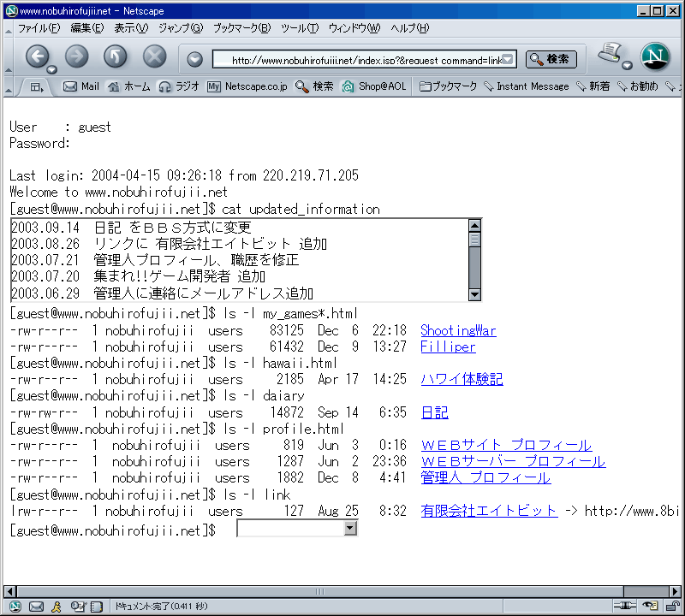Open the ツール(T) menu

300,28
